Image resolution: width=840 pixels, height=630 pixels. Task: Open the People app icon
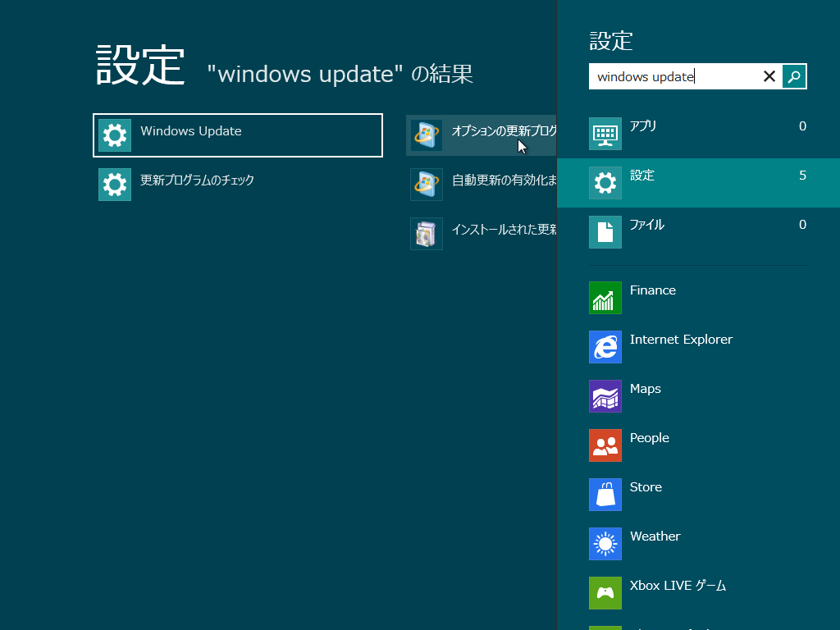[x=605, y=445]
